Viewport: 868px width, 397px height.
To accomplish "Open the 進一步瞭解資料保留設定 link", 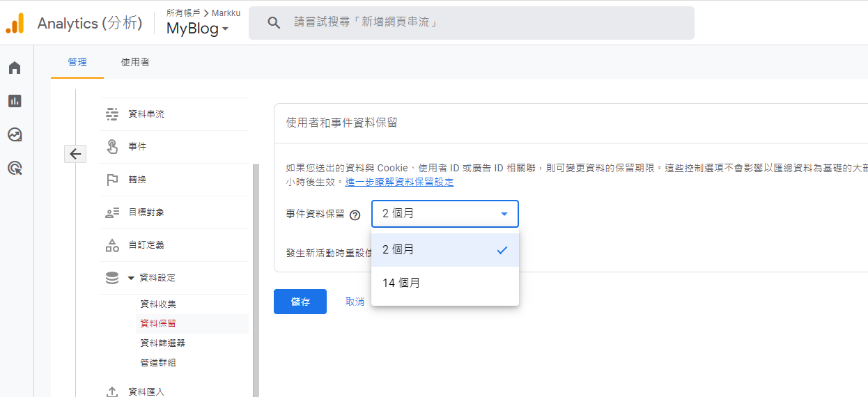I will (x=399, y=182).
